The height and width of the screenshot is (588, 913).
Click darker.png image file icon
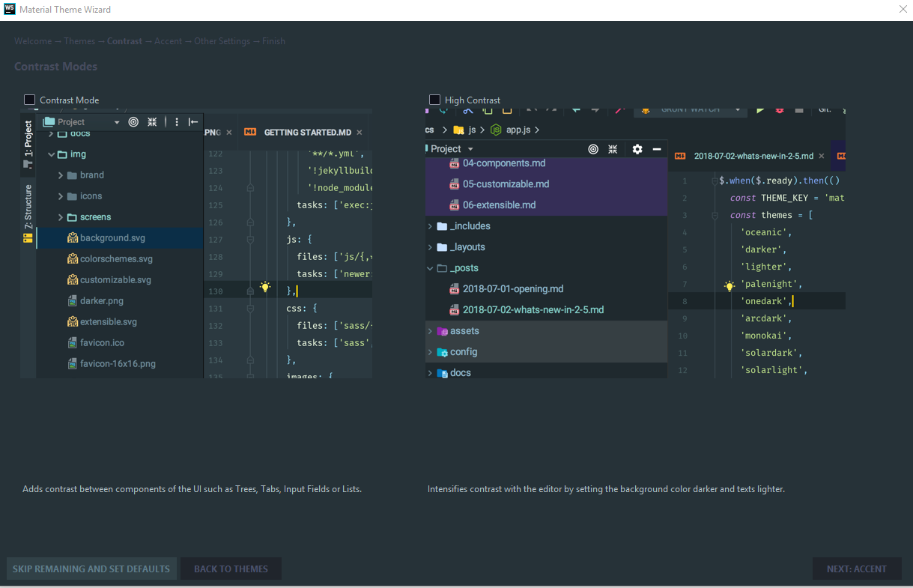[x=73, y=300]
